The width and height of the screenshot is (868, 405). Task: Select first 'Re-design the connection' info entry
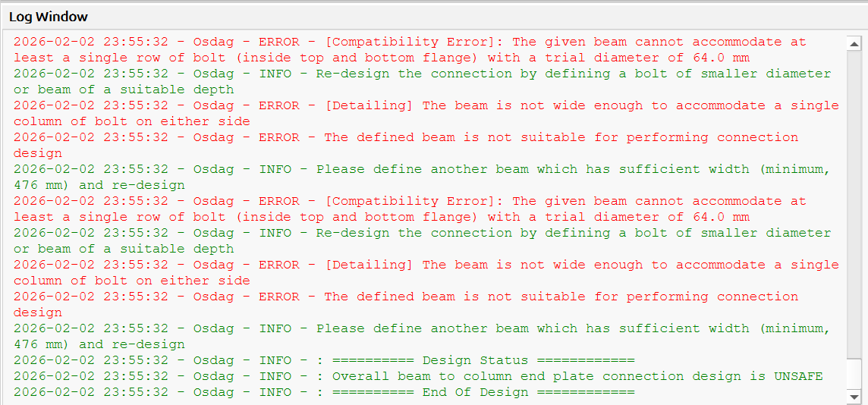[422, 82]
